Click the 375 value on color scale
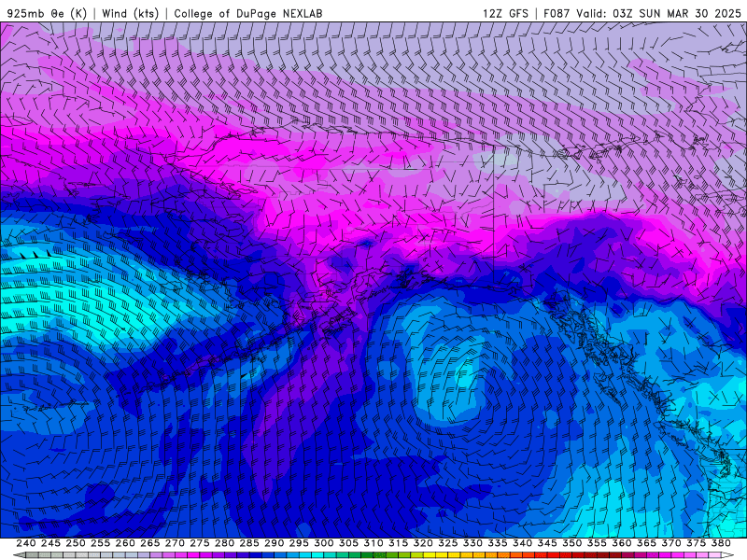Image resolution: width=747 pixels, height=560 pixels. [x=696, y=543]
